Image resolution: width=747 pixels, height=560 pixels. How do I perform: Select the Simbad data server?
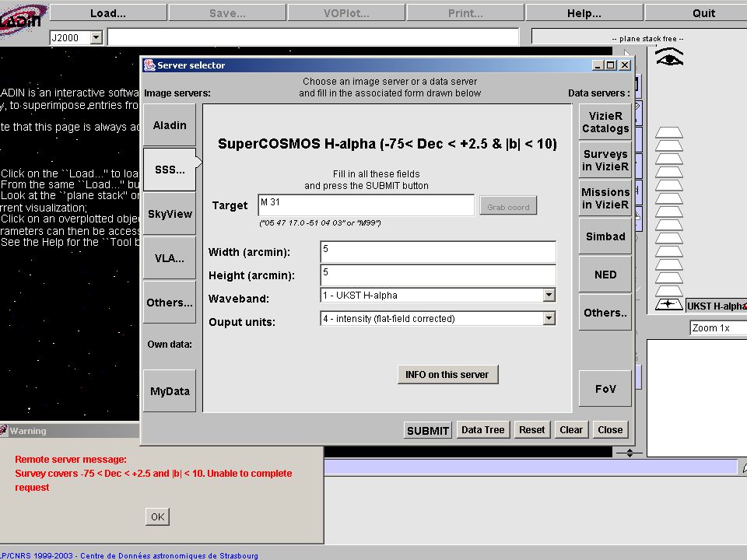click(605, 236)
